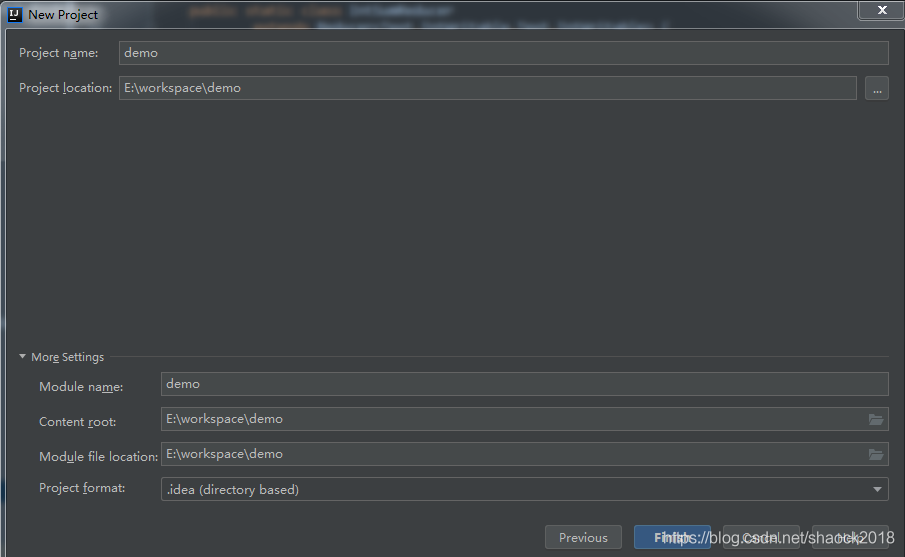
Task: Close the New Project dialog
Action: [882, 10]
